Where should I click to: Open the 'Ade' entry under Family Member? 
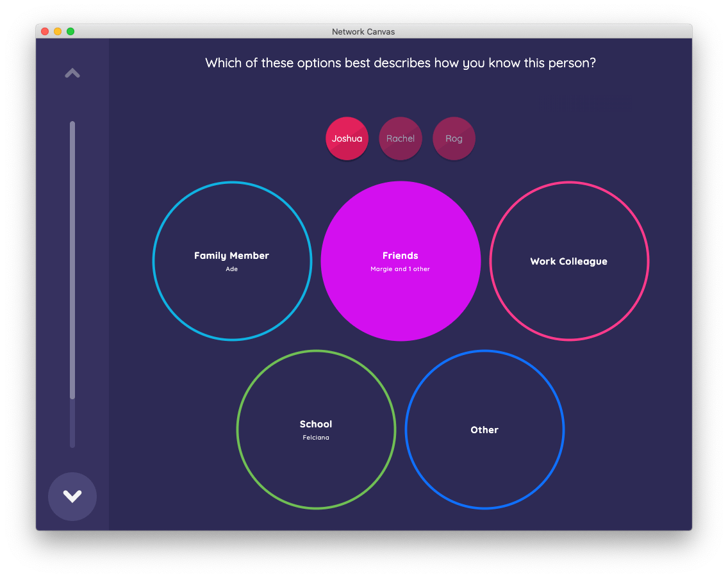click(232, 269)
